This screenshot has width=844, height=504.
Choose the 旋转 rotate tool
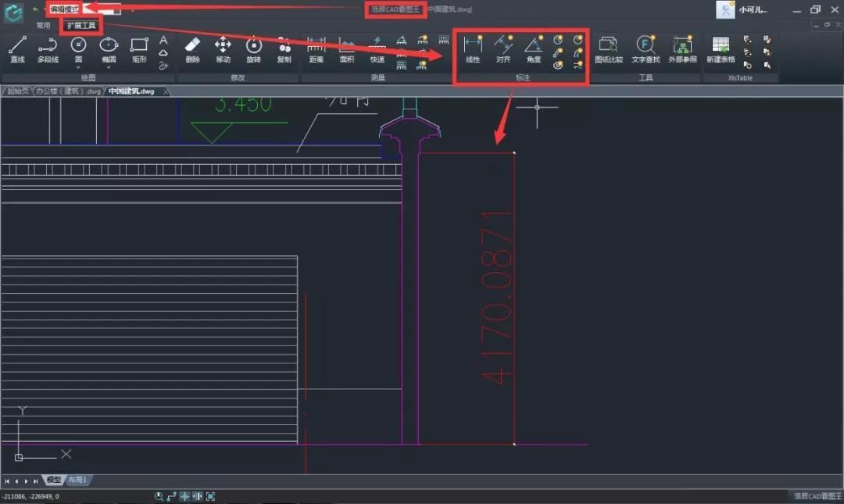click(253, 47)
